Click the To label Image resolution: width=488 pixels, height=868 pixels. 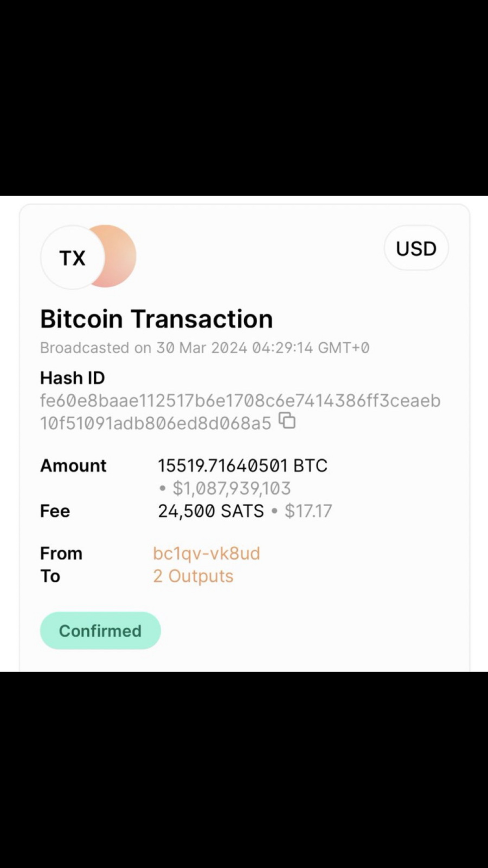pyautogui.click(x=50, y=576)
